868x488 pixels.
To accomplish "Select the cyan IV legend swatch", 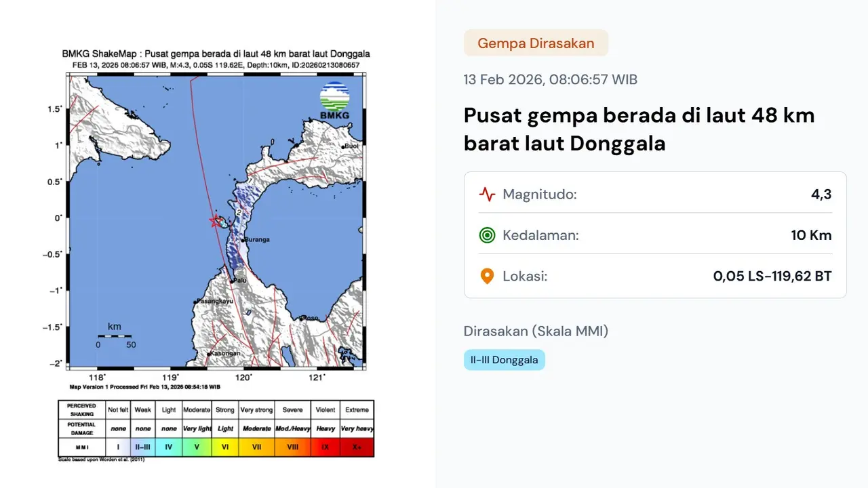I will tap(169, 447).
